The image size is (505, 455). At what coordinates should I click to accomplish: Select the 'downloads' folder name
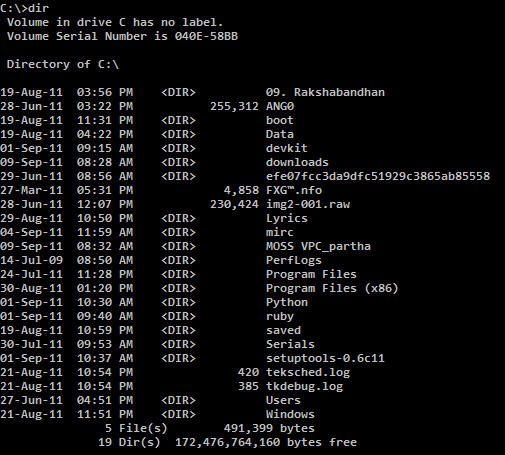point(297,162)
